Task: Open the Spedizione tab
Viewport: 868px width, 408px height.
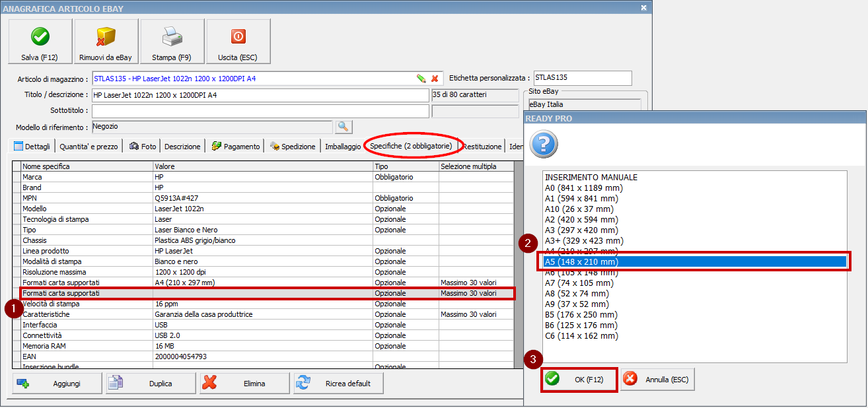Action: coord(293,147)
